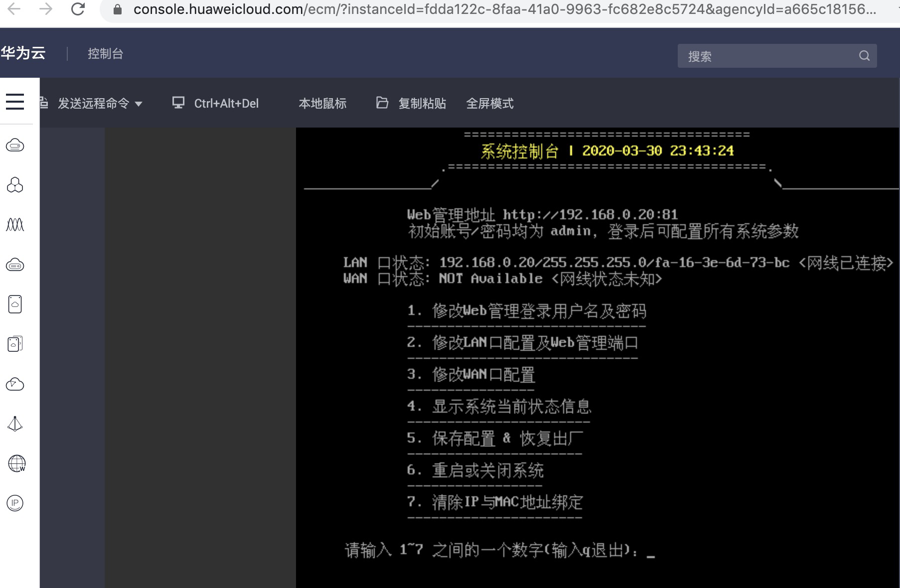900x588 pixels.
Task: Enter 全屏模式 fullscreen mode
Action: click(489, 104)
